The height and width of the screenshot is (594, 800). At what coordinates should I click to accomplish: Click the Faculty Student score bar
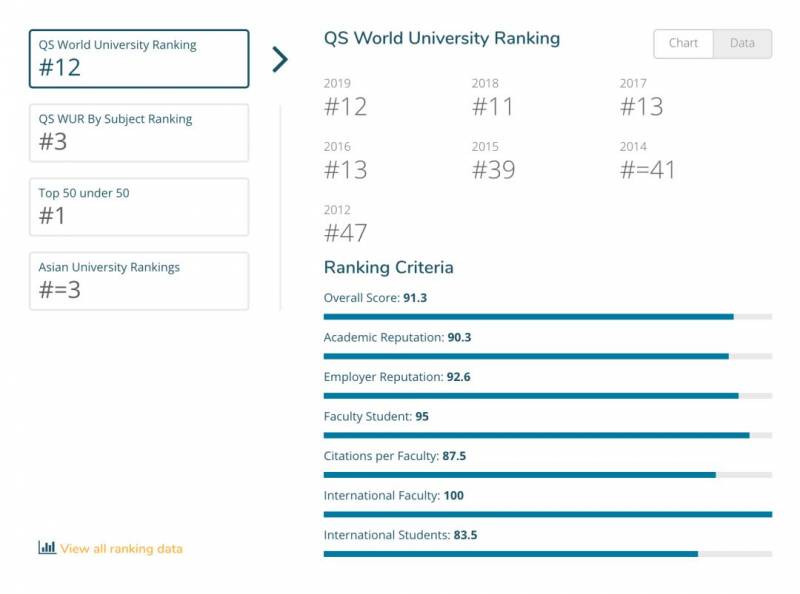click(x=547, y=435)
